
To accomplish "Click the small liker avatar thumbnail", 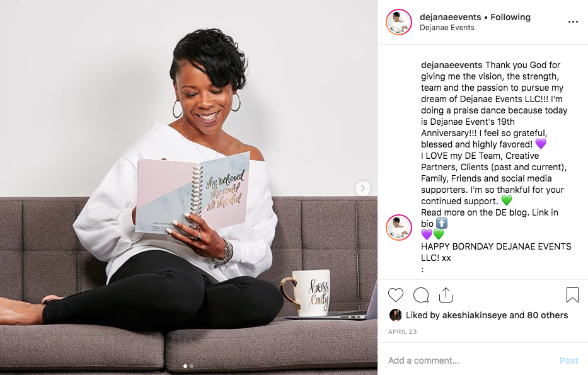I will [395, 315].
